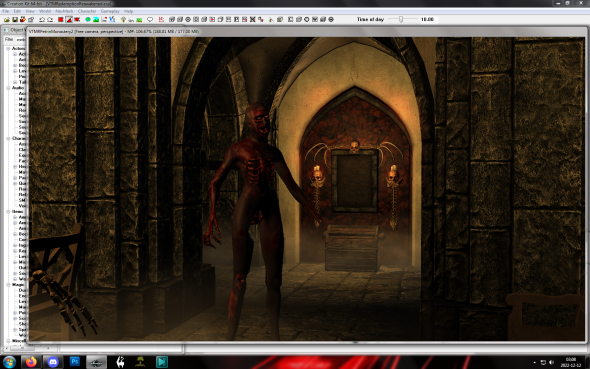Screen dimensions: 590x369
Task: Toggle the solid red square toolbar button
Action: (61, 20)
